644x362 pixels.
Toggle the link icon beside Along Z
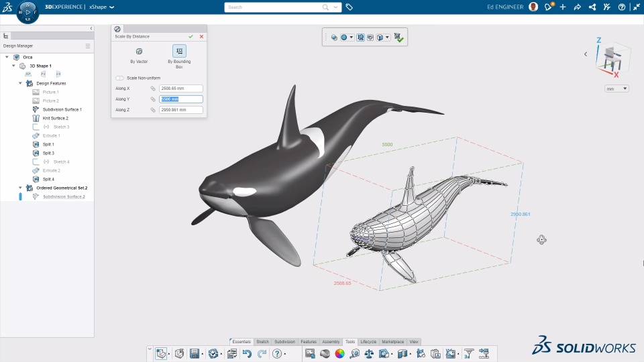[x=153, y=109]
